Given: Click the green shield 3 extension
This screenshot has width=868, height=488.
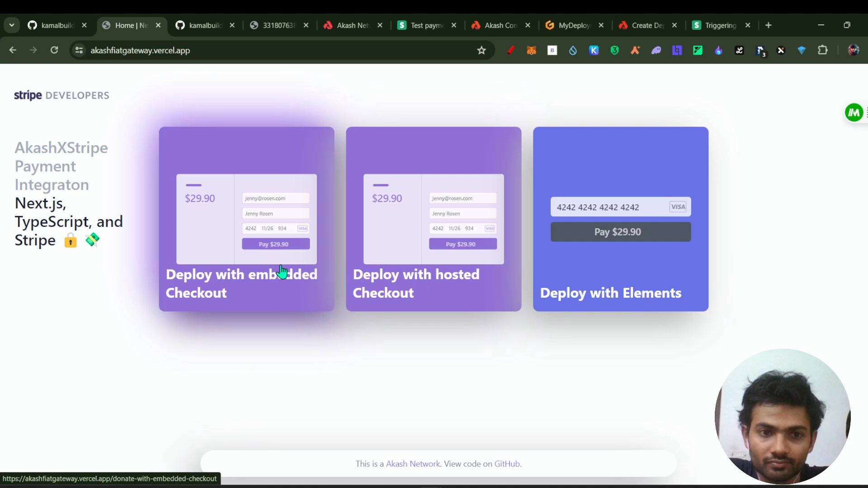Looking at the screenshot, I should click(x=615, y=50).
